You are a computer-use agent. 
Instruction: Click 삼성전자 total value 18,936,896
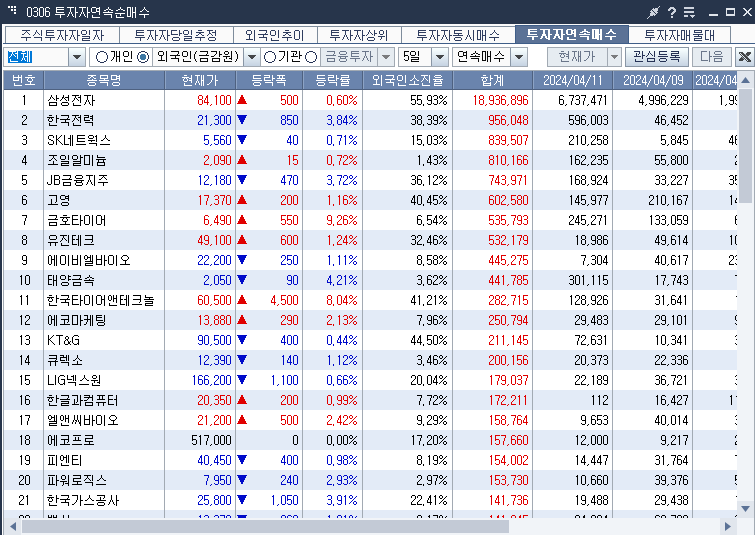(500, 100)
